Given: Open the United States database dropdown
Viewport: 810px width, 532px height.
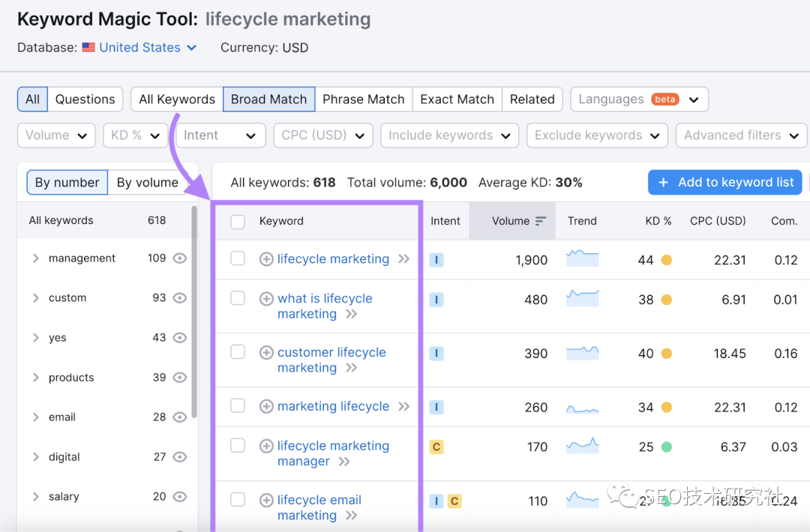Looking at the screenshot, I should pyautogui.click(x=139, y=47).
